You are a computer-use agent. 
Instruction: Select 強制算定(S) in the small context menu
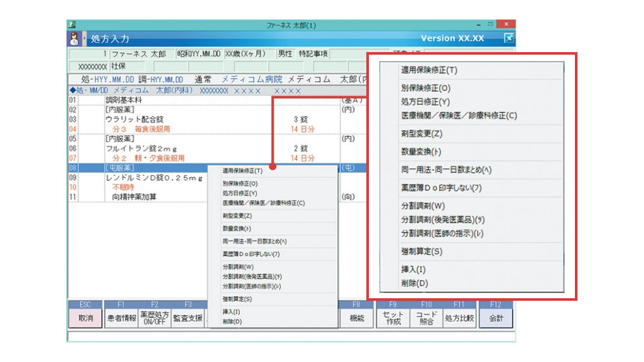click(x=237, y=299)
